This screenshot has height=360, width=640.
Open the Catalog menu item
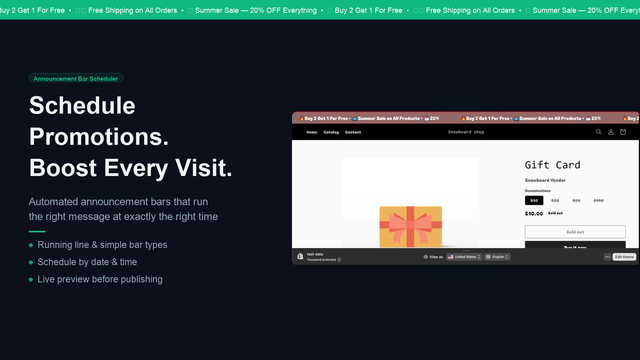point(331,132)
